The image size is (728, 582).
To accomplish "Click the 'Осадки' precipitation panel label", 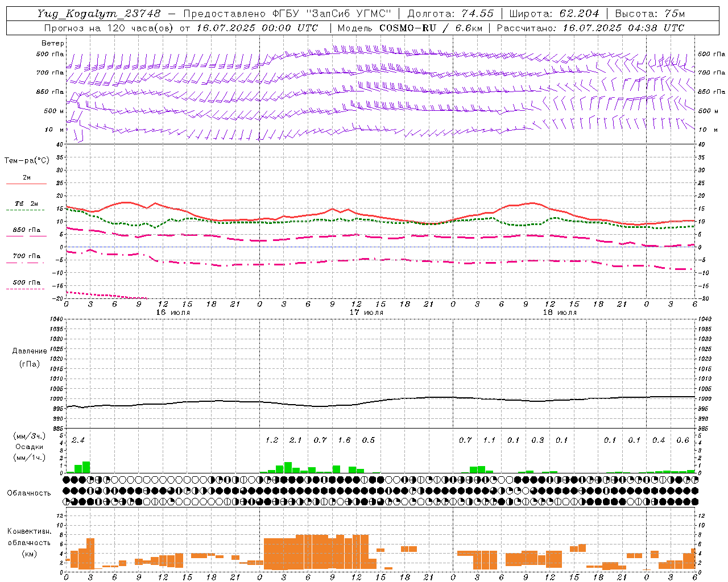I will coord(30,447).
